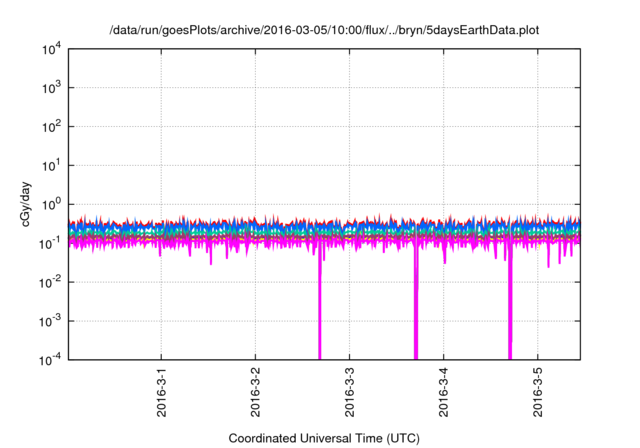Click the 10^-3 y-axis tick label
This screenshot has width=640, height=448.
point(51,321)
